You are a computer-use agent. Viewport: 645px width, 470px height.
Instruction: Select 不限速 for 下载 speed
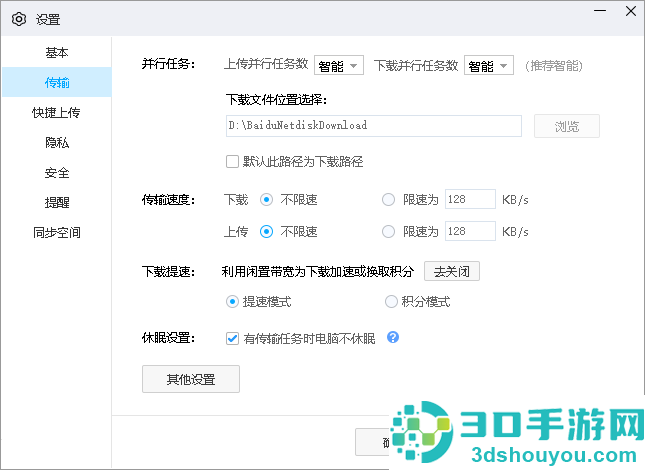pos(266,200)
